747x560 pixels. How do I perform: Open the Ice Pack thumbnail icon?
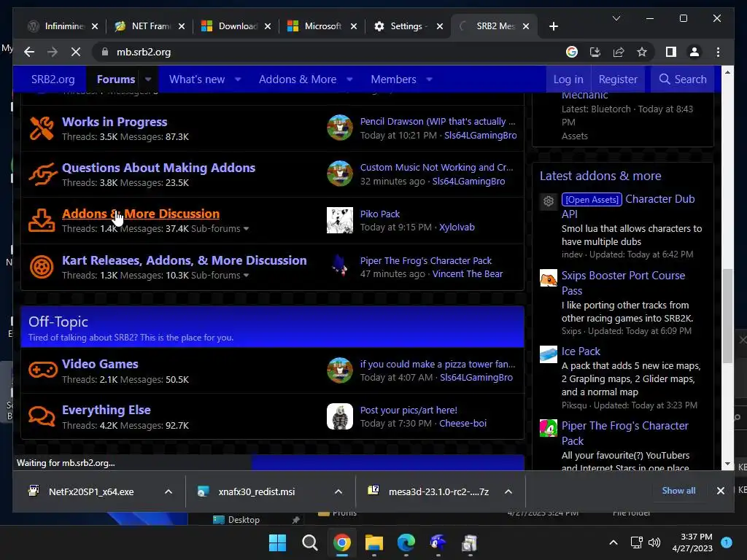pos(549,354)
